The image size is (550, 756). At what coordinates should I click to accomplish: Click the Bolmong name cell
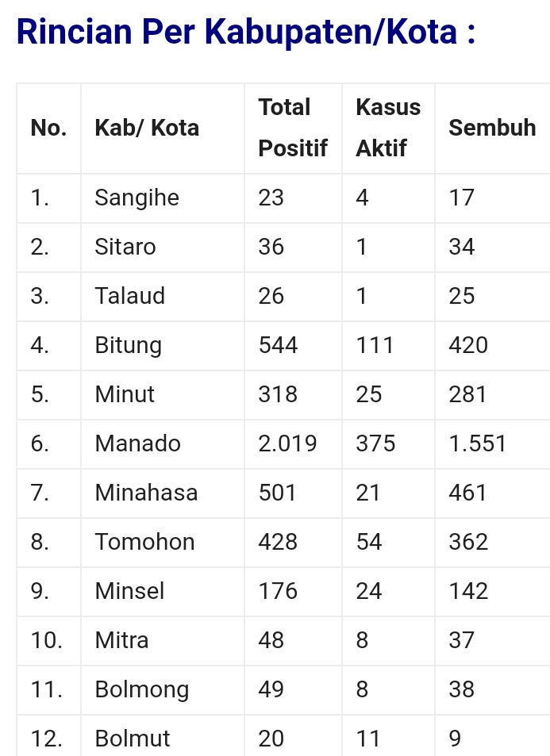coord(142,689)
